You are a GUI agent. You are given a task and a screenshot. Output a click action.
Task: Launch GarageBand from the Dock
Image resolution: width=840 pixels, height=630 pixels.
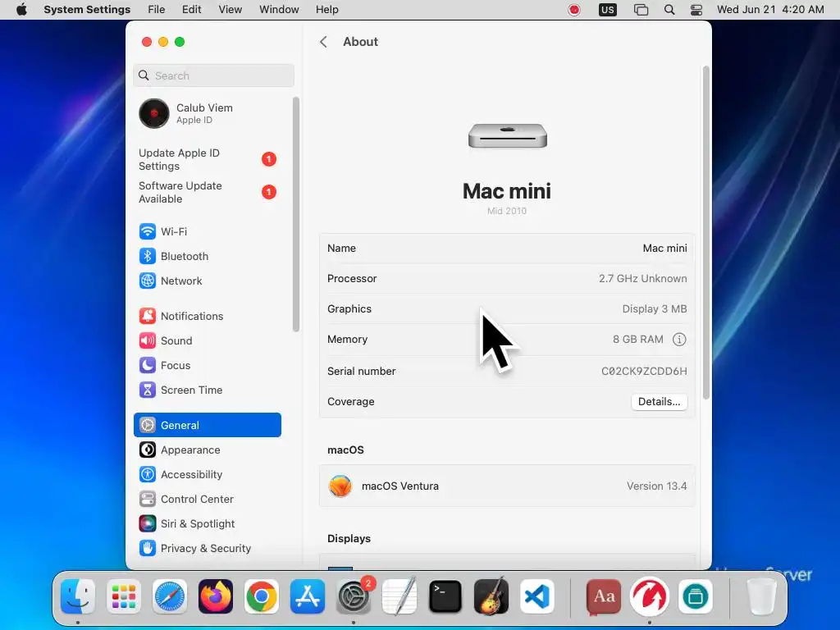click(491, 596)
